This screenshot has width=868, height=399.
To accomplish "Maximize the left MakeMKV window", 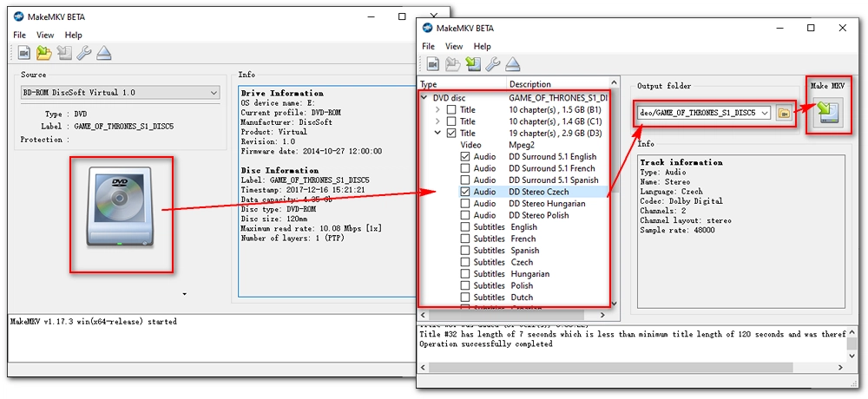I will pyautogui.click(x=402, y=16).
